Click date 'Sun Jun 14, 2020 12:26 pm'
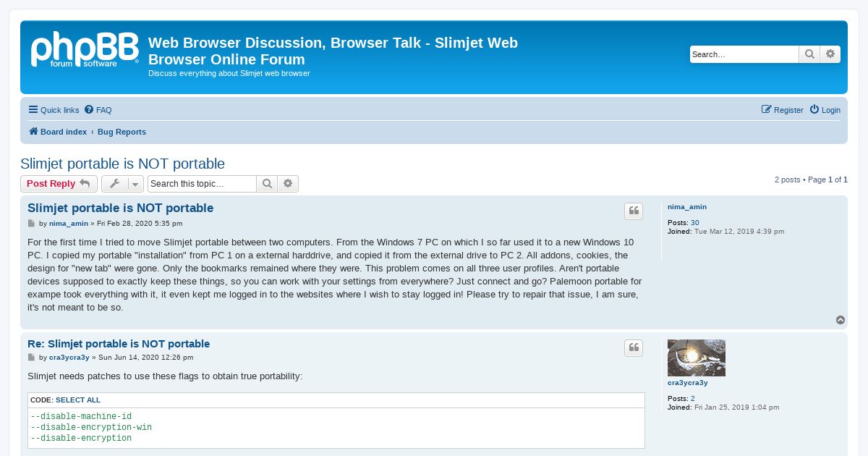 146,358
